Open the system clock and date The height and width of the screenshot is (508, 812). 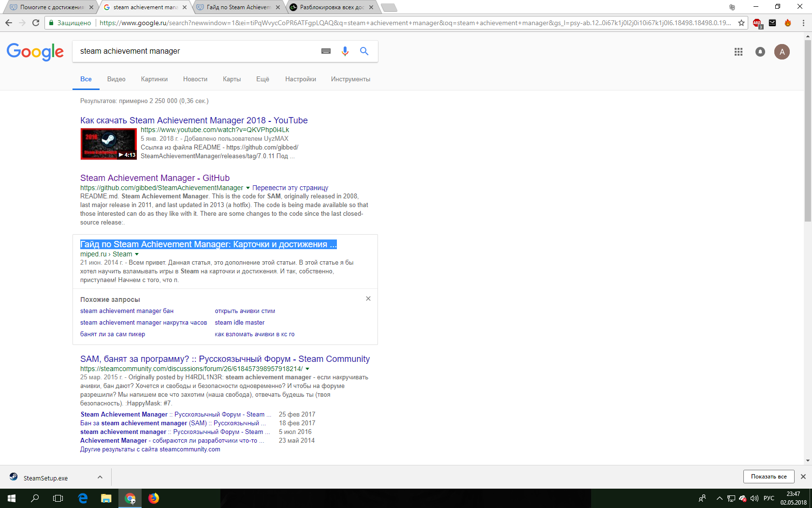(793, 498)
